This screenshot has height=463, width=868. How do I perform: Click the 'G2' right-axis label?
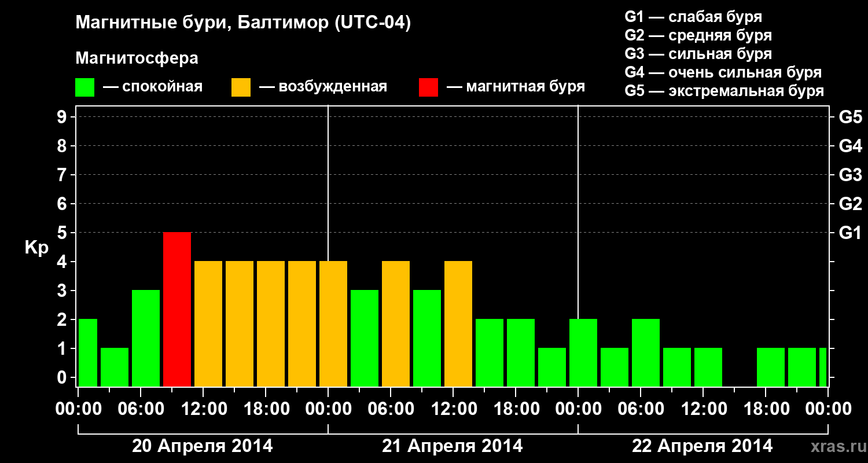[x=851, y=204]
